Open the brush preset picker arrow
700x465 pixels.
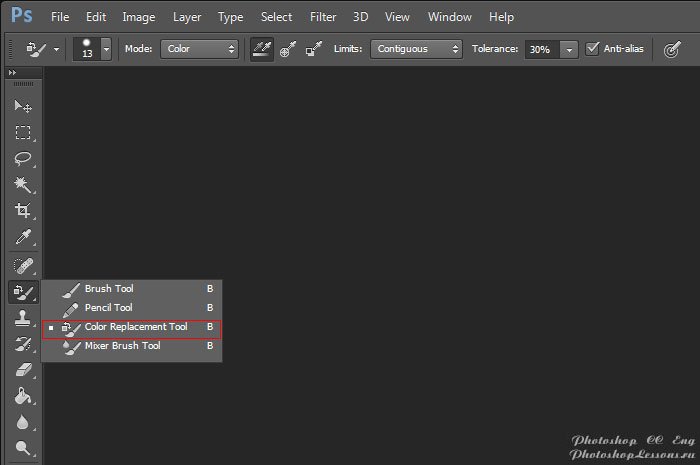pyautogui.click(x=106, y=48)
